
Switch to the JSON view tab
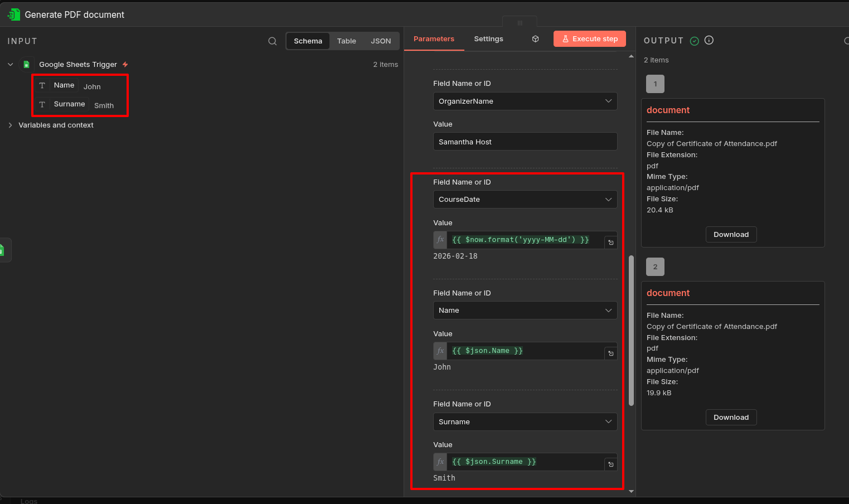click(381, 41)
